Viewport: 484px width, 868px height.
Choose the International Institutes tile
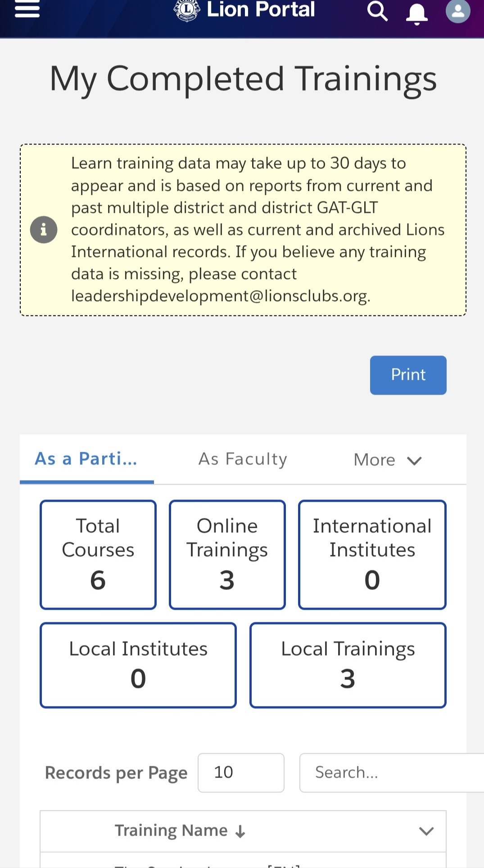(372, 554)
